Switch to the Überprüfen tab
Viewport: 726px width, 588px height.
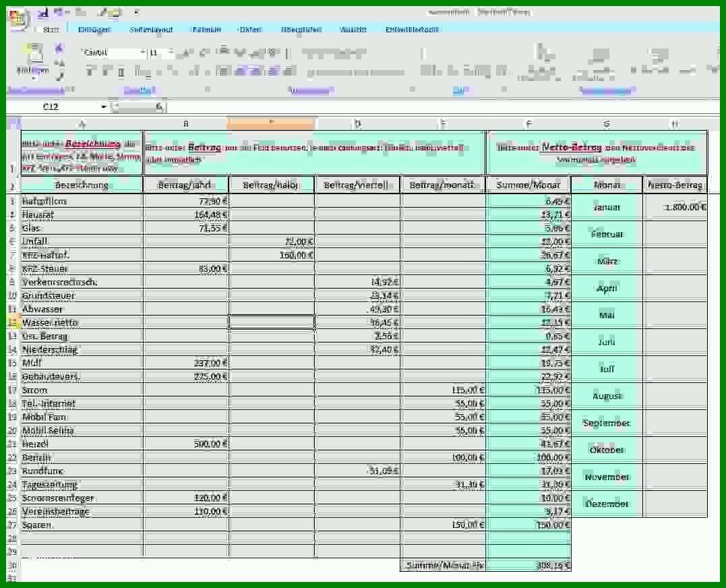pyautogui.click(x=301, y=30)
